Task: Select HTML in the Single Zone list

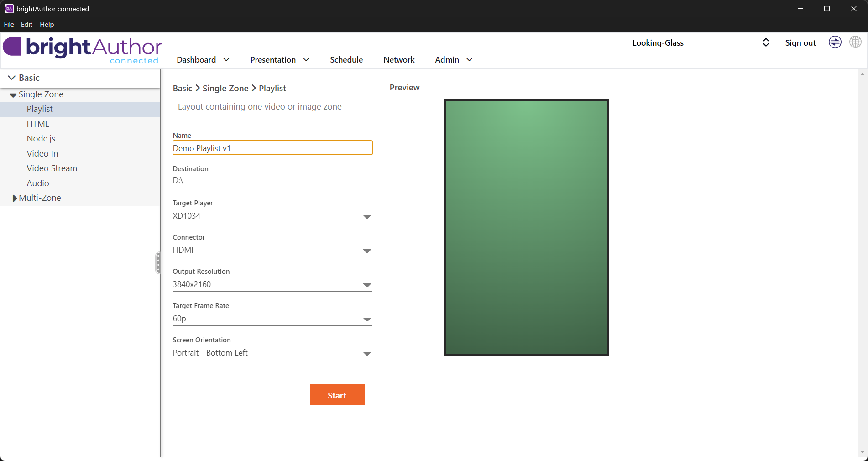Action: [38, 124]
